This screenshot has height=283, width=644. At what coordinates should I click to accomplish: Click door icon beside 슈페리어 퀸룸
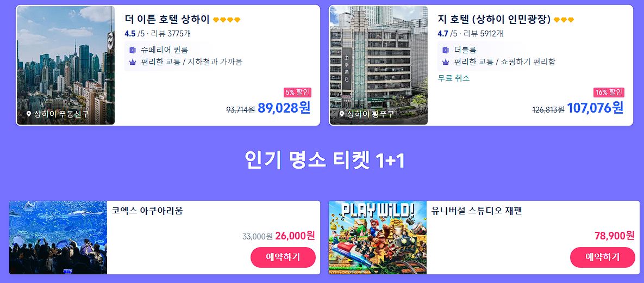132,50
